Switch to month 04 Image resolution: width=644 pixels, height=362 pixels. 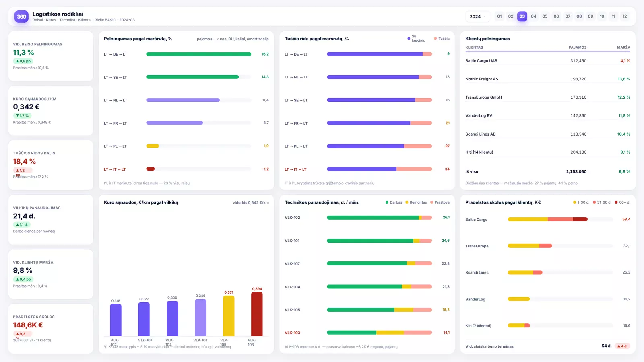[x=534, y=16]
